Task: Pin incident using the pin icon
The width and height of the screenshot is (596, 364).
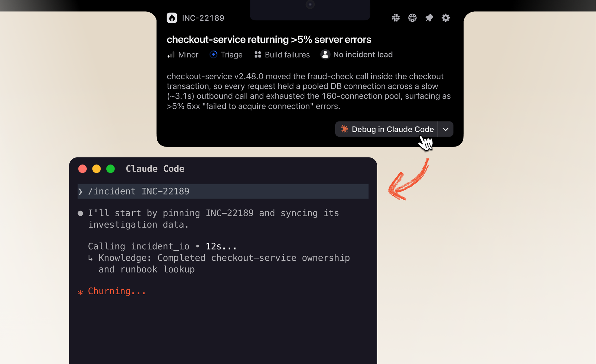Action: click(x=429, y=18)
